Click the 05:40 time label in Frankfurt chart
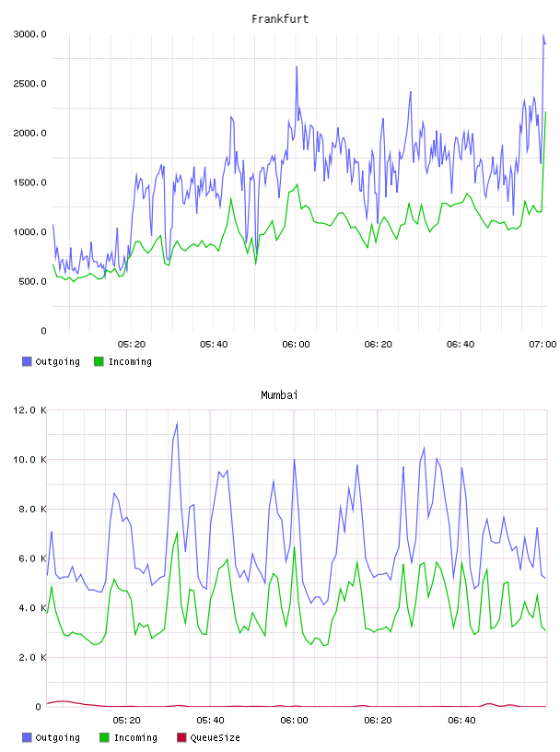The height and width of the screenshot is (752, 560). tap(214, 345)
